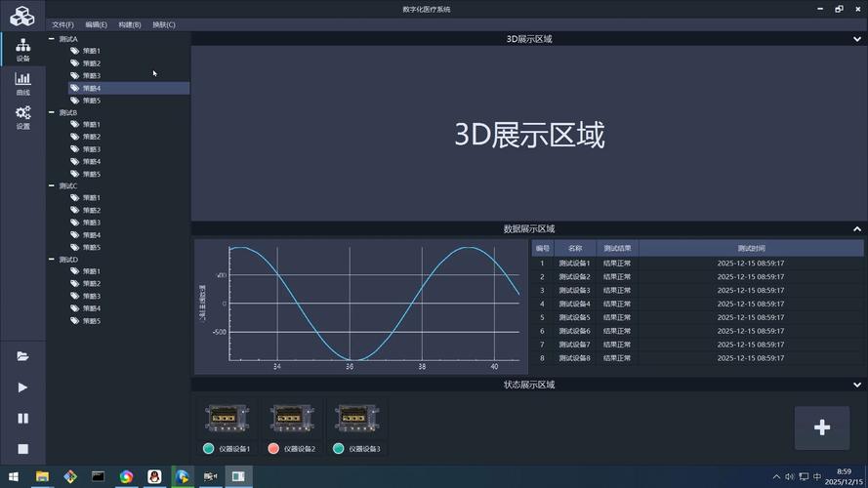The width and height of the screenshot is (868, 488).
Task: Open the 设置 settings gears in sidebar
Action: 22,117
